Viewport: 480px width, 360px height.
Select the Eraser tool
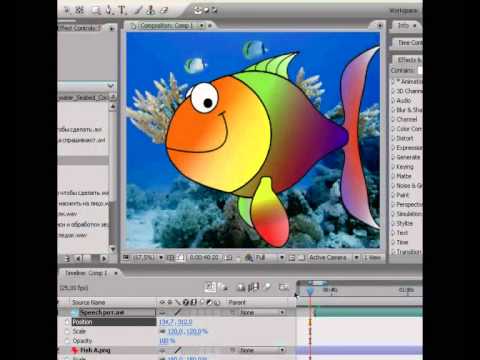(x=164, y=10)
